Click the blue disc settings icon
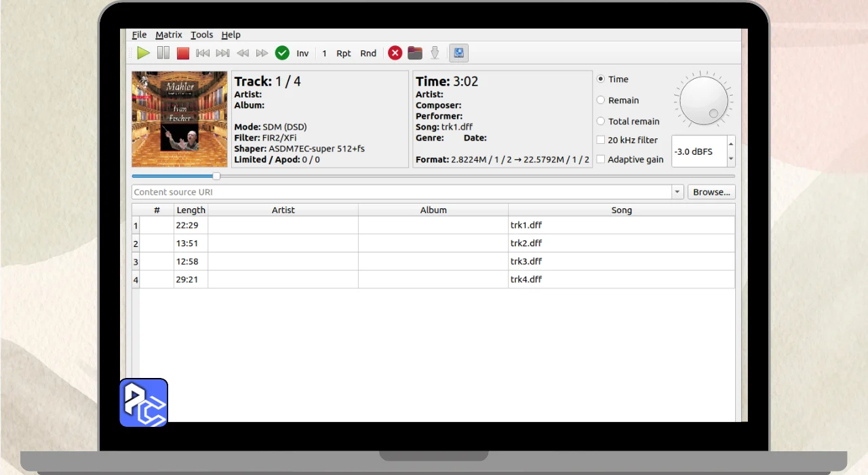Image resolution: width=868 pixels, height=475 pixels. pyautogui.click(x=458, y=53)
